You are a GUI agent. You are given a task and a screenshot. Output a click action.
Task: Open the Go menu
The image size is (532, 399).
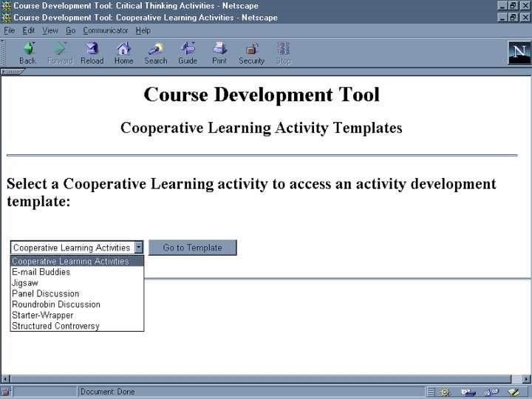pyautogui.click(x=71, y=30)
